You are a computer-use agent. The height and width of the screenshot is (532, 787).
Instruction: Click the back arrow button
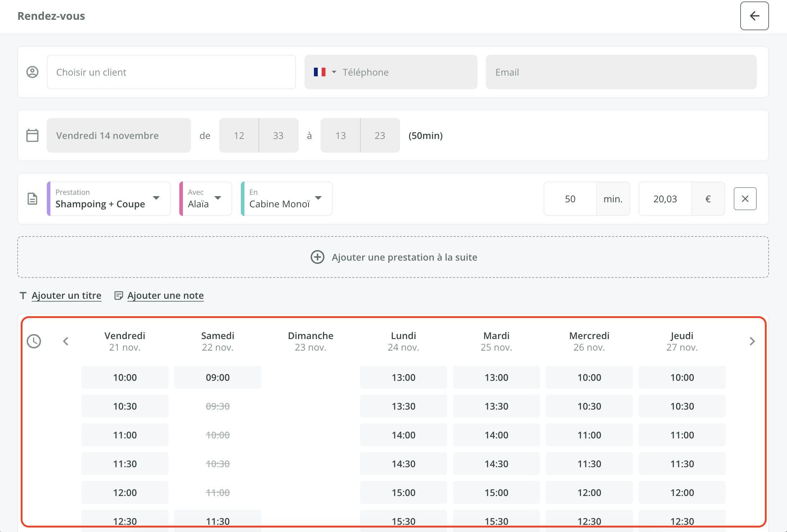[x=754, y=16]
